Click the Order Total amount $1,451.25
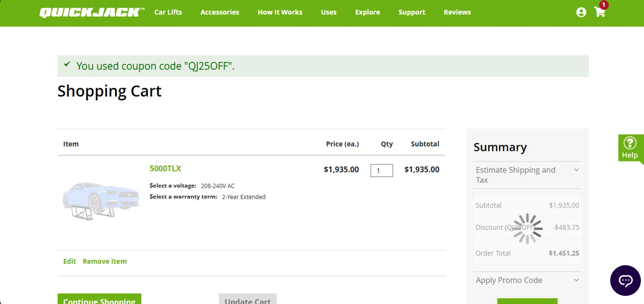 point(564,253)
